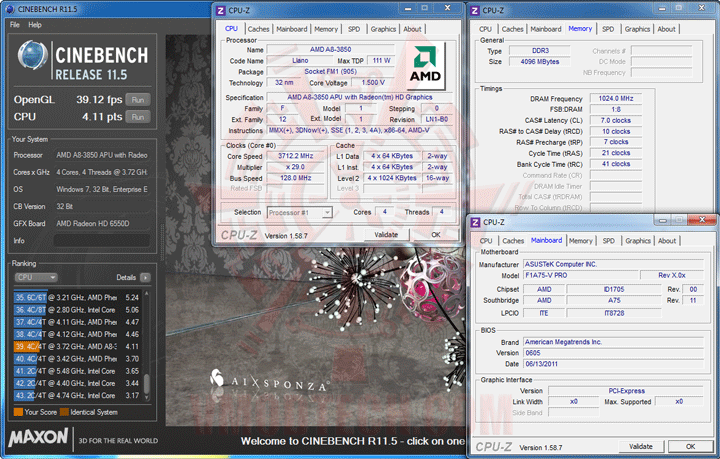Select ranking row 43 at 4.74 GHz
This screenshot has width=720, height=459.
tap(77, 395)
